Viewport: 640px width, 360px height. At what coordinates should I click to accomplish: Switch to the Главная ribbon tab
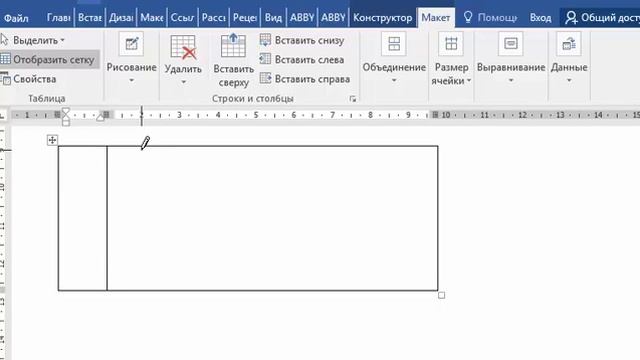59,18
